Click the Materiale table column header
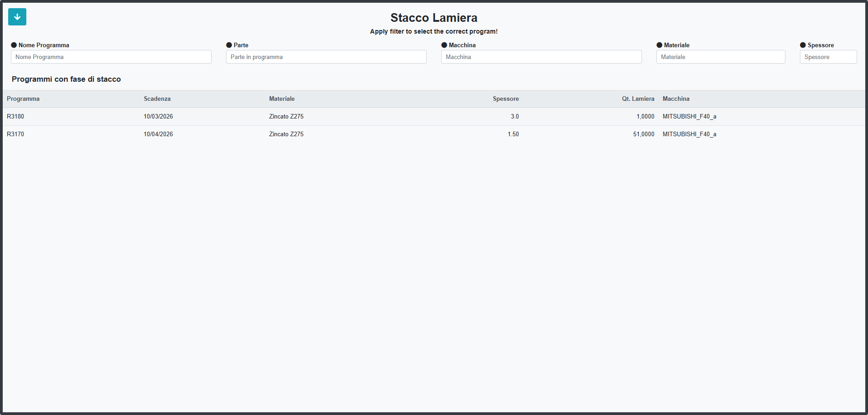Image resolution: width=868 pixels, height=415 pixels. coord(282,99)
